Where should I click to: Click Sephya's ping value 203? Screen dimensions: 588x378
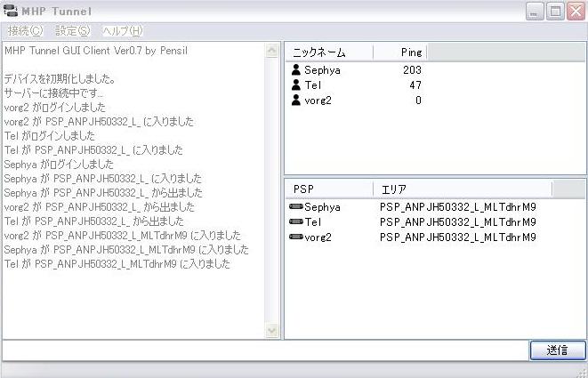tap(412, 70)
